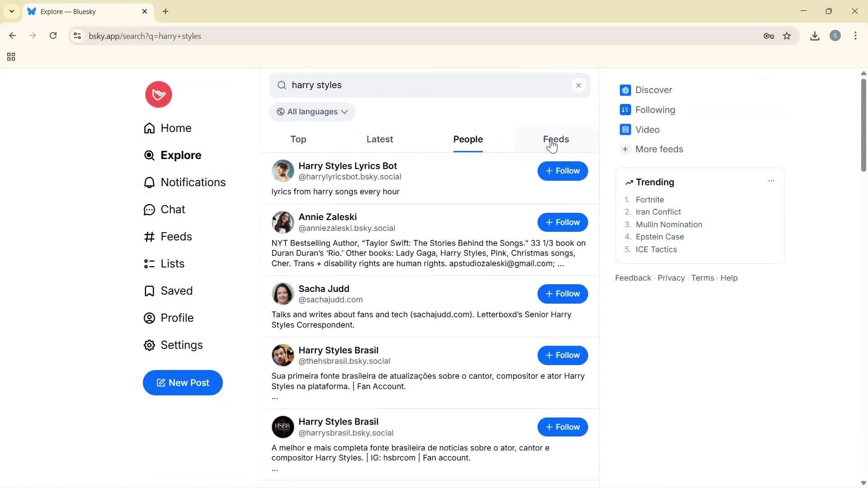Clear the search field with the X button
This screenshot has height=488, width=868.
coord(579,85)
